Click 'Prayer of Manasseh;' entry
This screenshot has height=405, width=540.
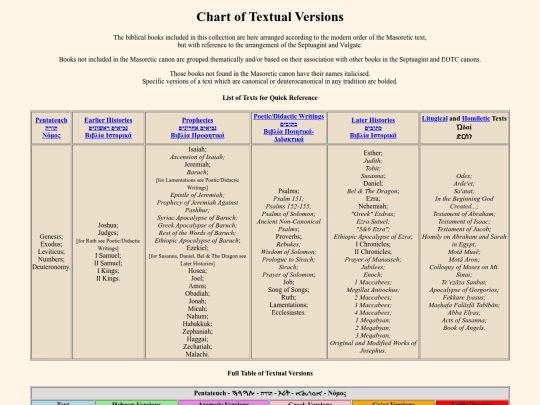click(x=373, y=259)
